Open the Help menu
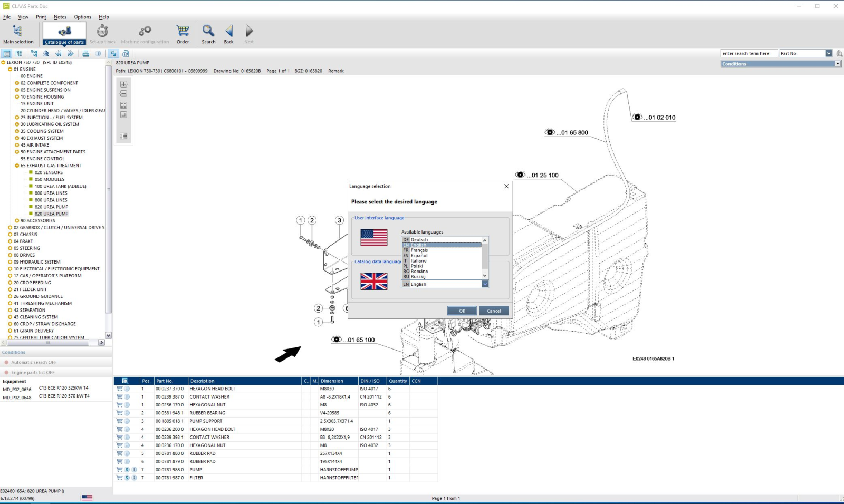 104,17
